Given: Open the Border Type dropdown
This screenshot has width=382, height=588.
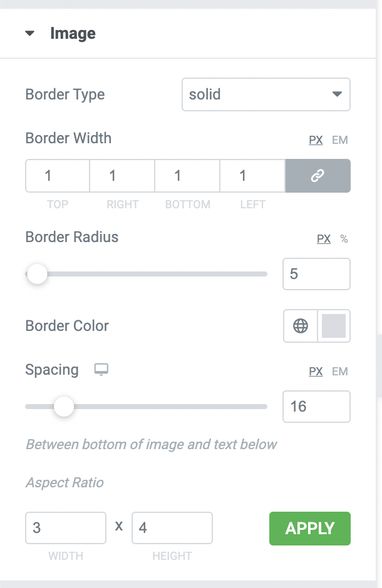Looking at the screenshot, I should pos(266,94).
